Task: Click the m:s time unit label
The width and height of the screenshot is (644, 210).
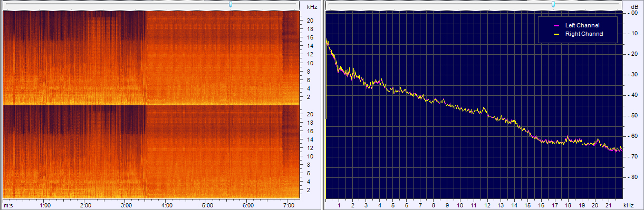Action: pos(8,205)
